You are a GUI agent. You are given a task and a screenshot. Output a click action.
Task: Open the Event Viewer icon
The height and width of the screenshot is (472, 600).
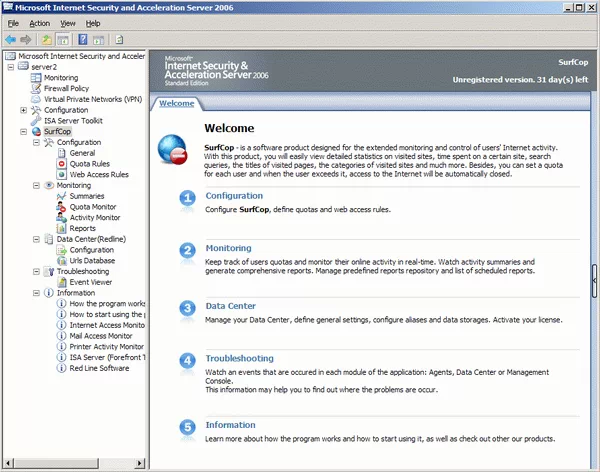(61, 282)
